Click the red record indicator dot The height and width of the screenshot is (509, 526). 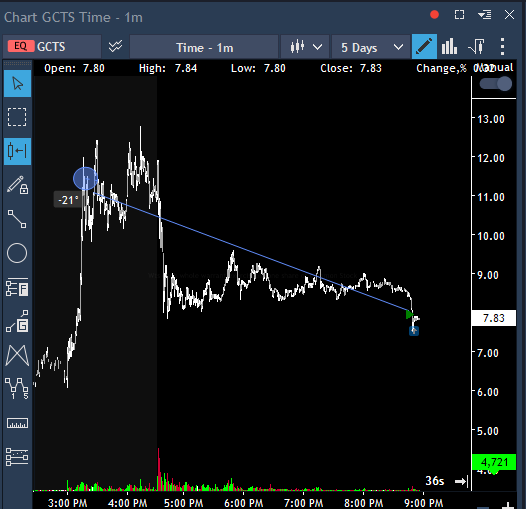click(x=434, y=15)
